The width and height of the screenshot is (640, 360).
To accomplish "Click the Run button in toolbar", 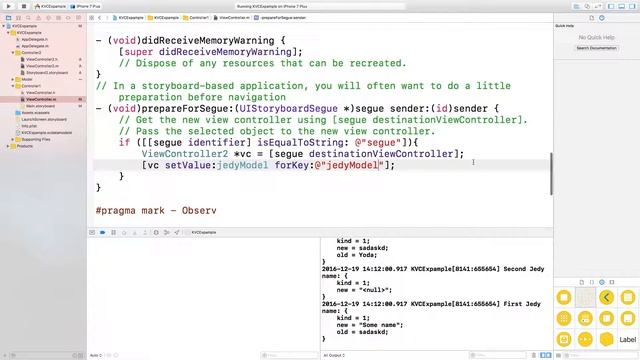I will 9,6.
